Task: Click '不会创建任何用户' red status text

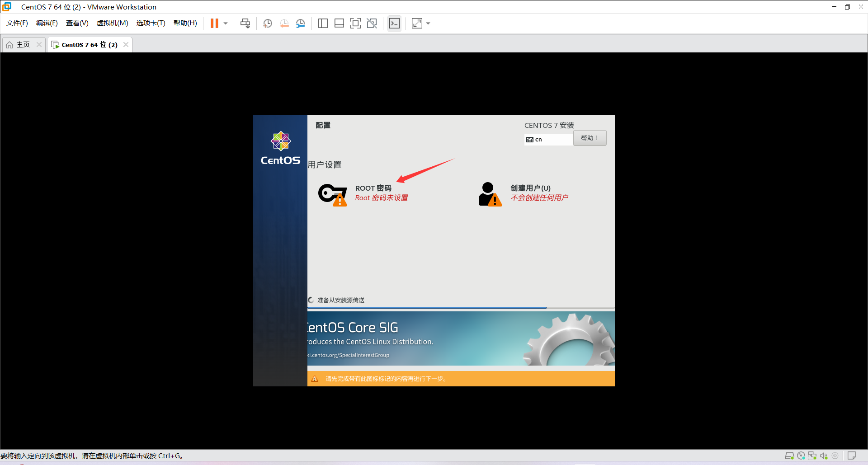Action: coord(539,198)
